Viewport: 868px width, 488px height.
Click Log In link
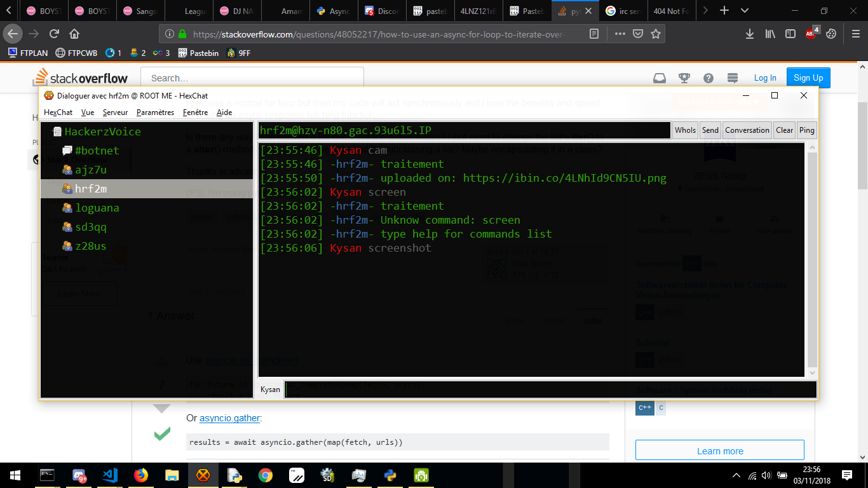tap(765, 78)
